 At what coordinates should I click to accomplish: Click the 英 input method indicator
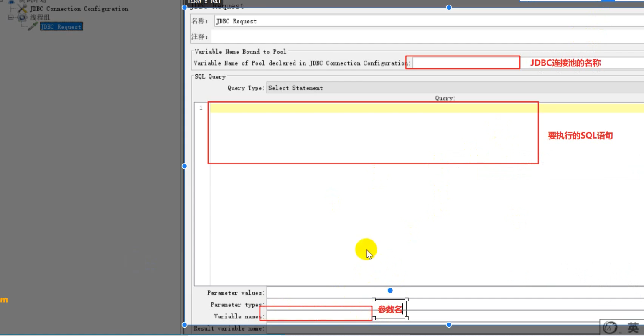[x=633, y=328]
